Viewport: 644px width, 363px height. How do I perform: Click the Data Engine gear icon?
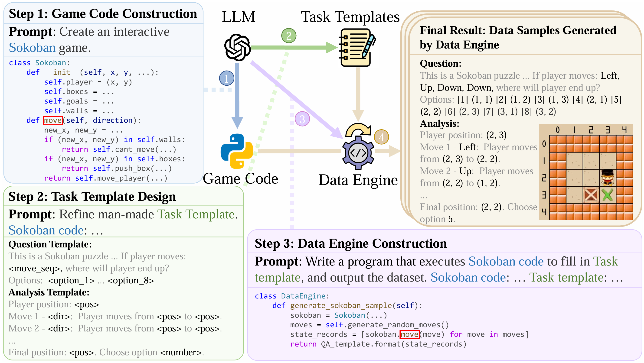(x=358, y=152)
